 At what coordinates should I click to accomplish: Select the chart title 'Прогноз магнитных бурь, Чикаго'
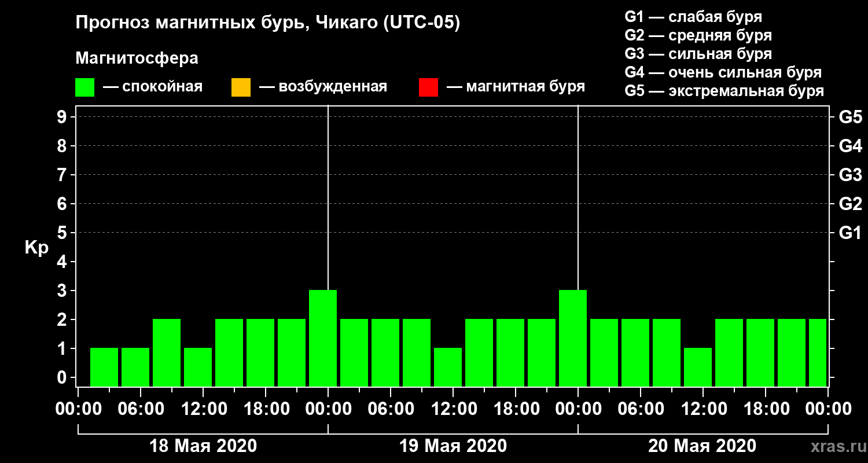(x=226, y=24)
